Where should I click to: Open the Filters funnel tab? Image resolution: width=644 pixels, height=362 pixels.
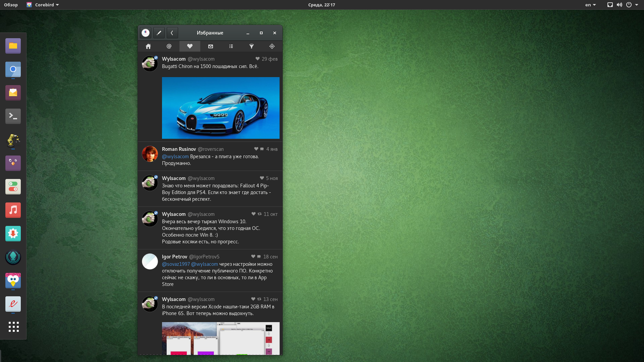(x=252, y=46)
